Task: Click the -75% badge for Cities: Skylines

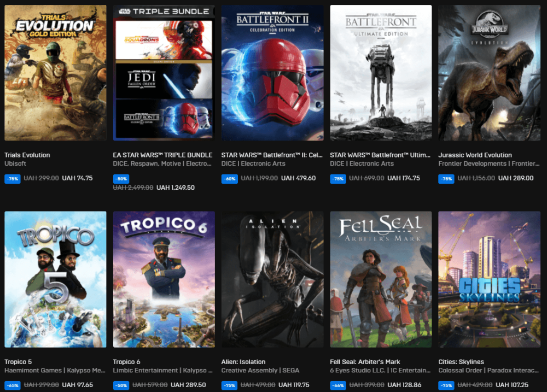Action: [446, 385]
